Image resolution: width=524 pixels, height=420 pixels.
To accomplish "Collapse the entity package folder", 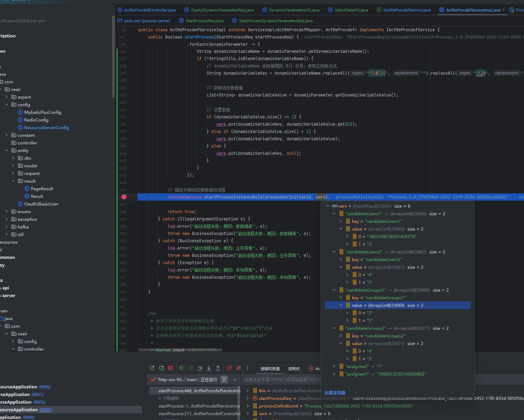I will coord(7,150).
